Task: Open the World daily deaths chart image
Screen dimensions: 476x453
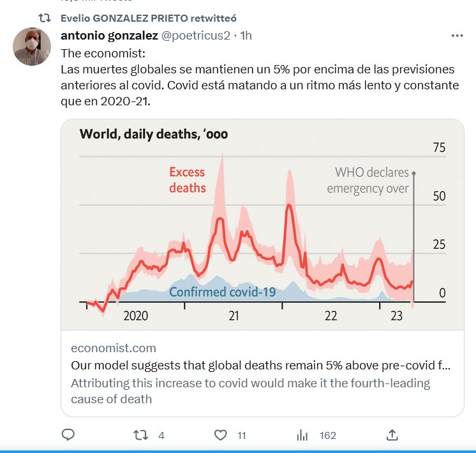Action: [262, 224]
